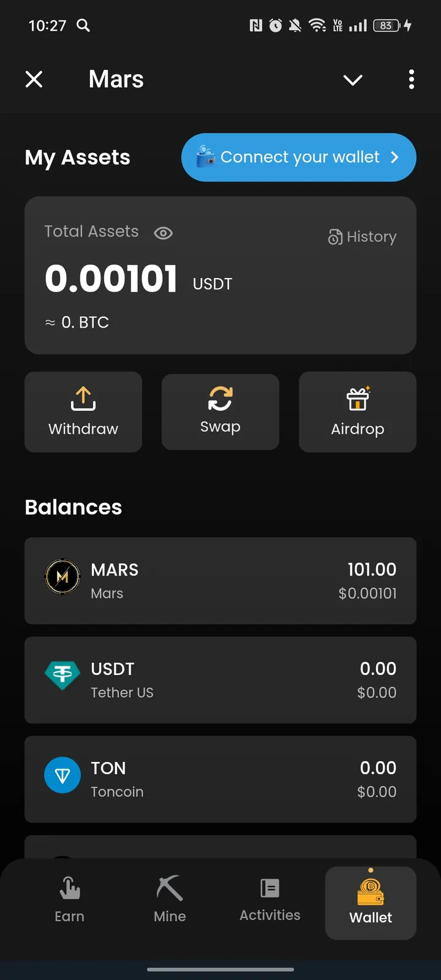Open the Activities tab
The image size is (441, 980).
pos(270,899)
